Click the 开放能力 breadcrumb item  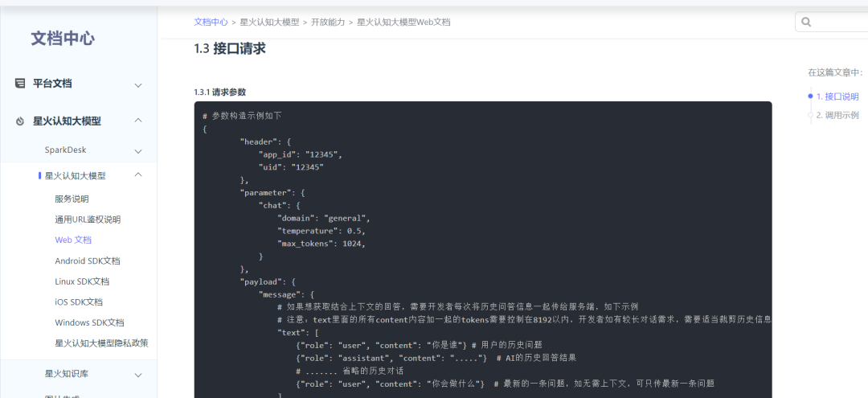(x=328, y=23)
